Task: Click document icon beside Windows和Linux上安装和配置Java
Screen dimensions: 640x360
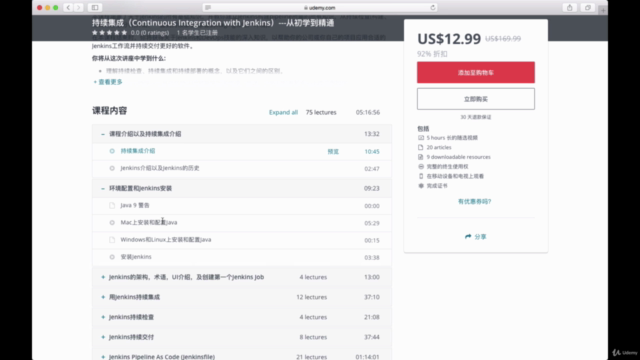Action: pyautogui.click(x=112, y=240)
